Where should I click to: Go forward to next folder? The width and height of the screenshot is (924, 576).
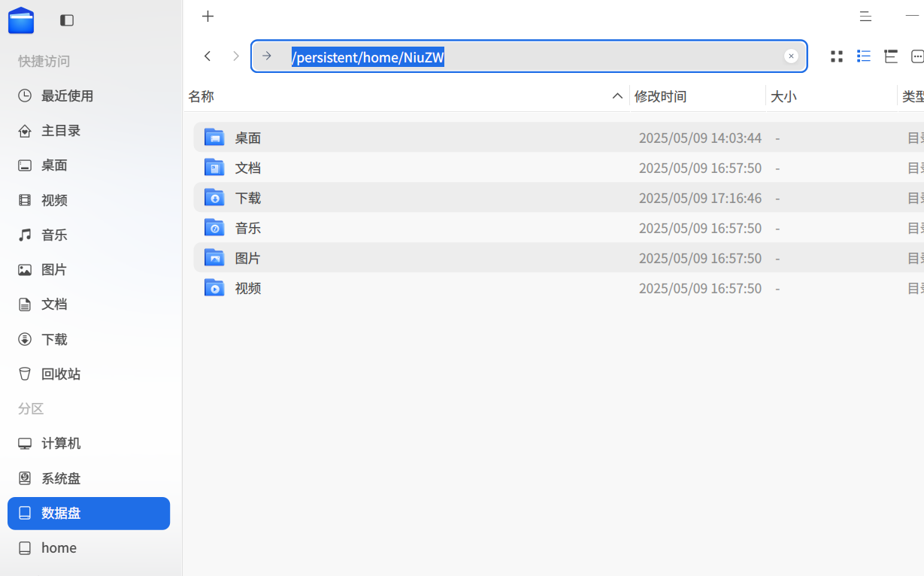tap(236, 56)
